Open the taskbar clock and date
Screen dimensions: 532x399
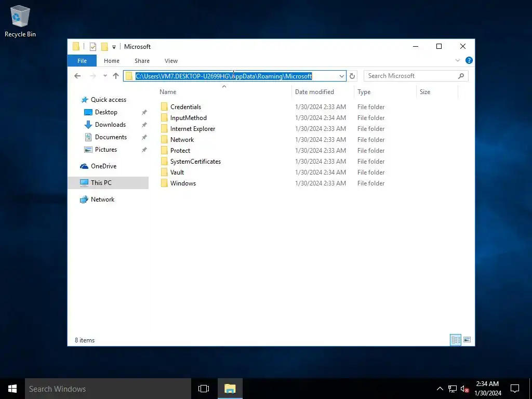[488, 389]
